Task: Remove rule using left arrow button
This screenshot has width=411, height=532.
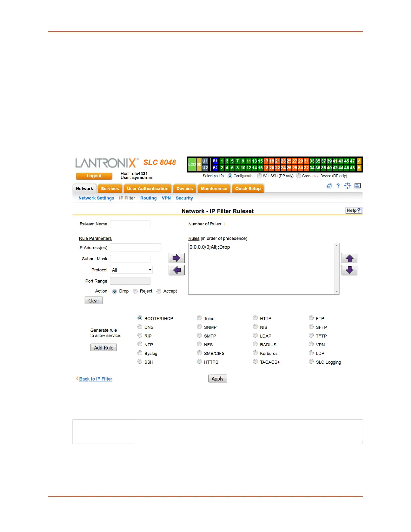Action: point(177,270)
